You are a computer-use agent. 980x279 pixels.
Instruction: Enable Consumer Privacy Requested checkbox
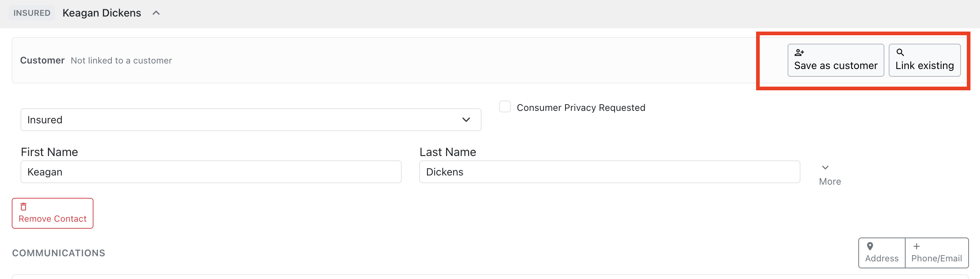(505, 107)
